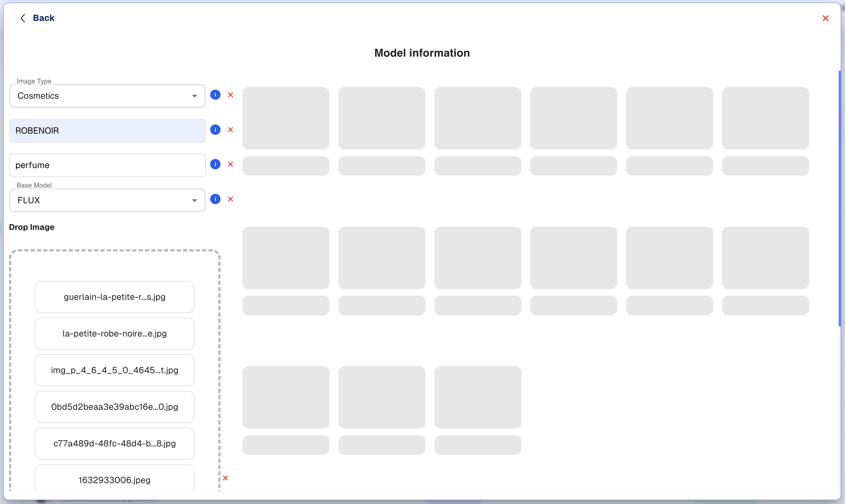
Task: Clear the perfume field with red X
Action: coord(230,164)
